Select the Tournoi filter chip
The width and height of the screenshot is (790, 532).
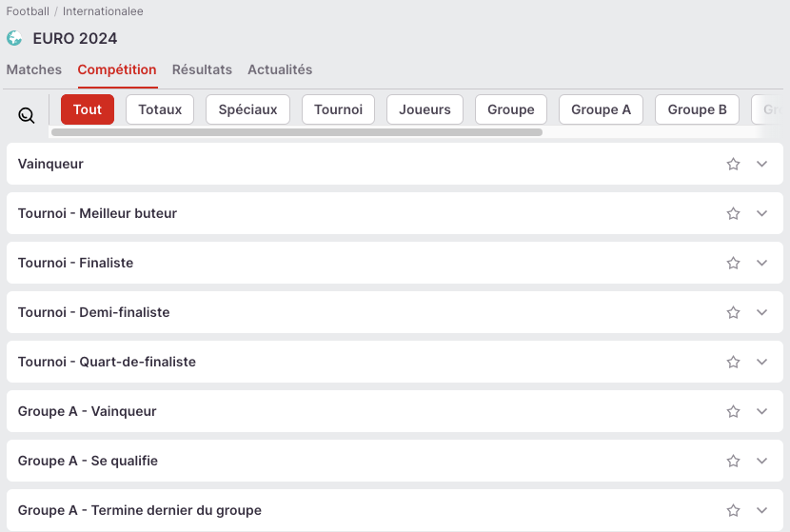click(x=338, y=109)
